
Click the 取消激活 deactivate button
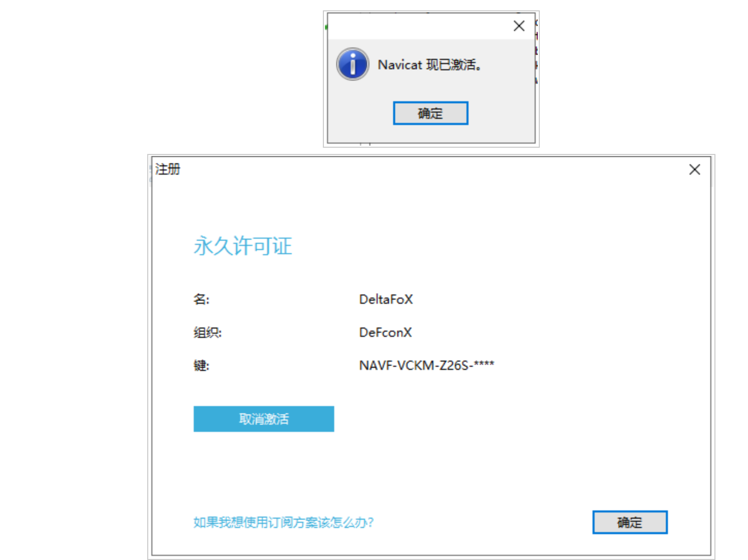pyautogui.click(x=263, y=418)
